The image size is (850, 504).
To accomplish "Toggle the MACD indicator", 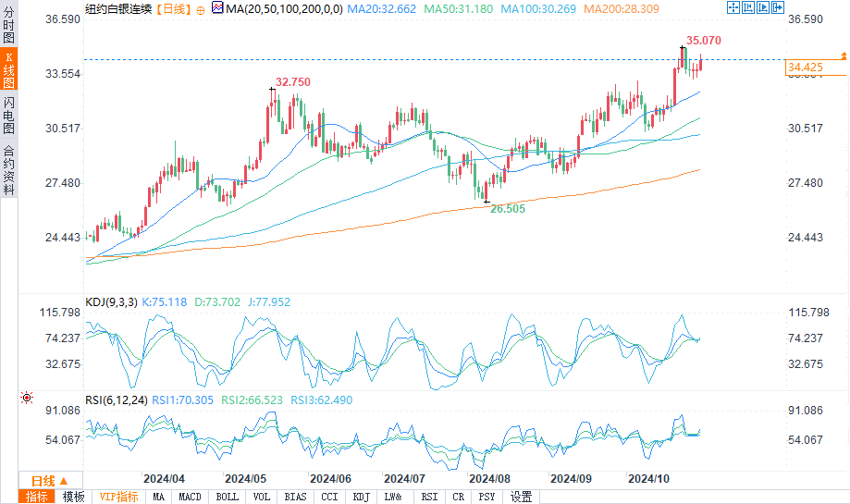I will [190, 497].
